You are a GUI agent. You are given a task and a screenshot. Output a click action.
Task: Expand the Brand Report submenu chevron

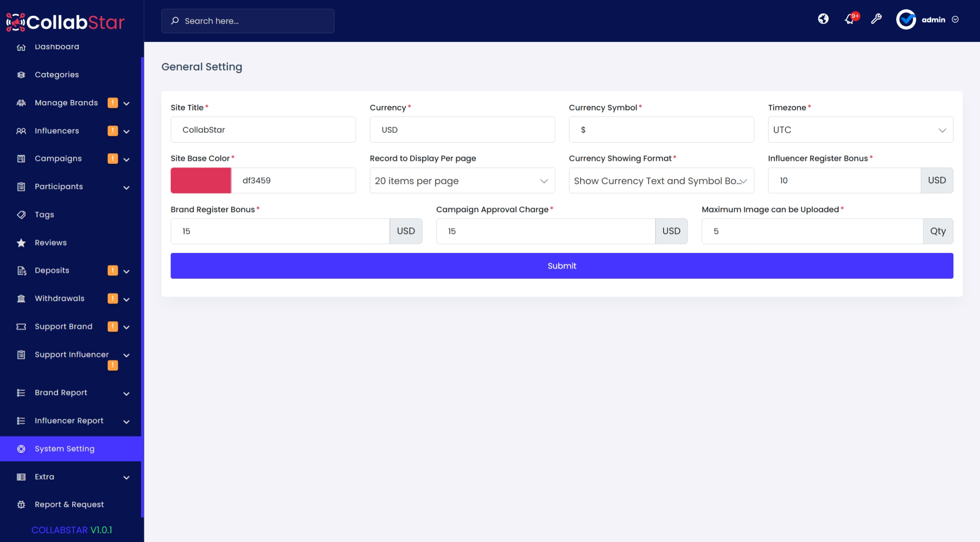tap(126, 393)
